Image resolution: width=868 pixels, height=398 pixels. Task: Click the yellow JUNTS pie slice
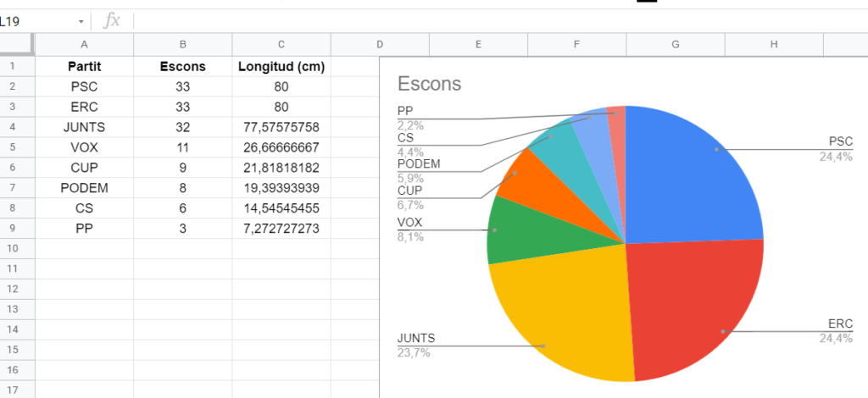(559, 313)
